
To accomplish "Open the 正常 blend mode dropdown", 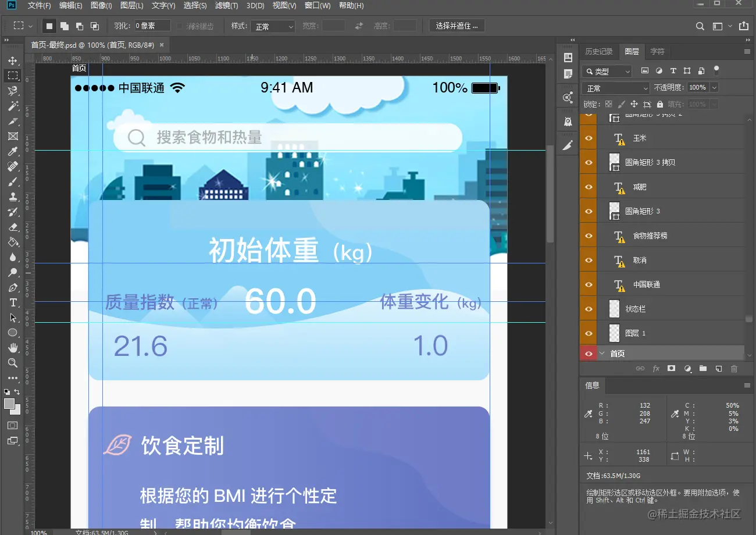I will click(616, 88).
